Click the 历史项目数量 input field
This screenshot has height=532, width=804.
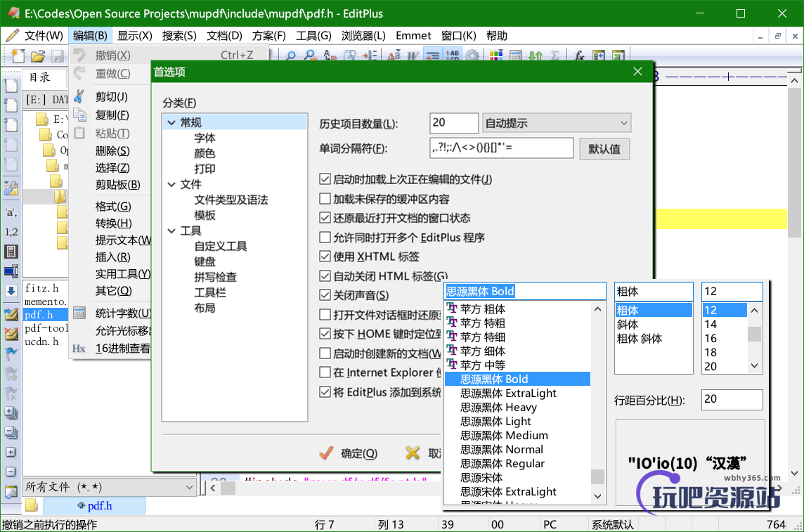pyautogui.click(x=454, y=123)
